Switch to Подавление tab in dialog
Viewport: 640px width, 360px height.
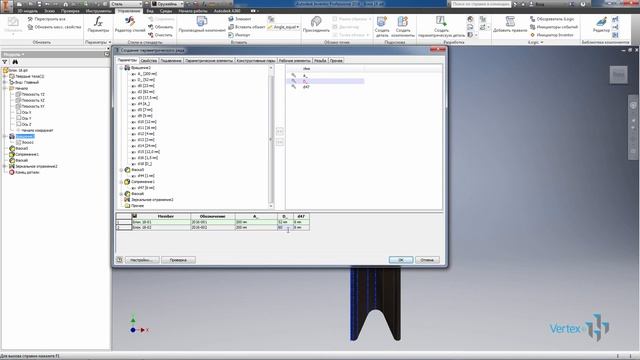pos(171,60)
